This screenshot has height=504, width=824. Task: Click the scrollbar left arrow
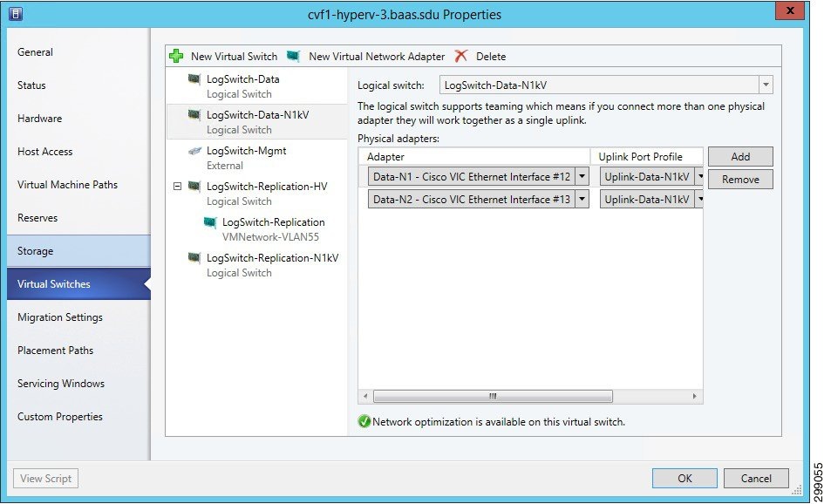(365, 396)
